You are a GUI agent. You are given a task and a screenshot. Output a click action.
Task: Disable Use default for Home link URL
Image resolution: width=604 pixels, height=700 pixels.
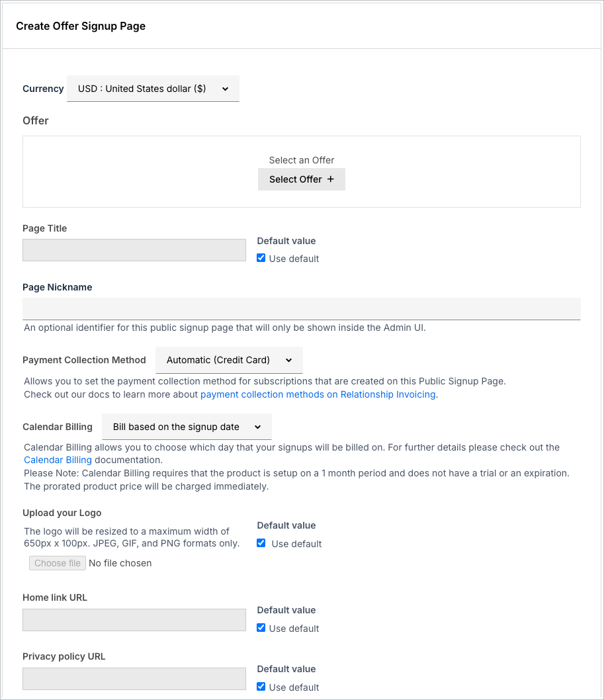pos(261,628)
